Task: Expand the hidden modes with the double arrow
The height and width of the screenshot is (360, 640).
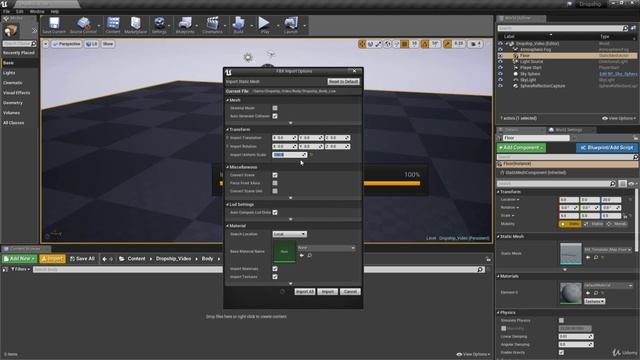Action: [34, 31]
